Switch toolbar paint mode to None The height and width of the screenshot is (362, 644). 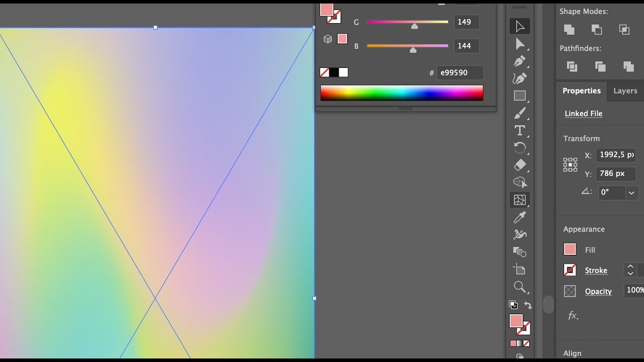[526, 343]
